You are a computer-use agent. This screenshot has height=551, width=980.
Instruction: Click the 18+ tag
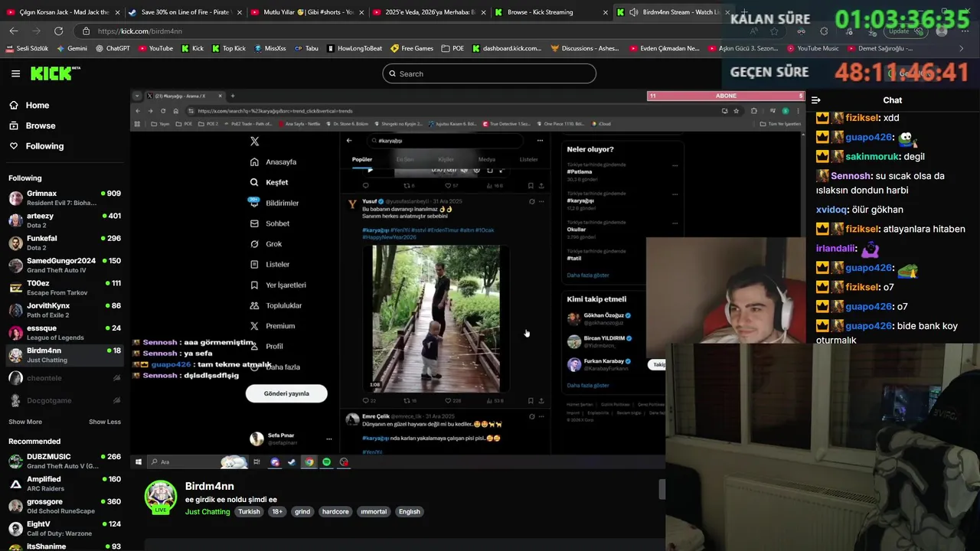(x=277, y=512)
